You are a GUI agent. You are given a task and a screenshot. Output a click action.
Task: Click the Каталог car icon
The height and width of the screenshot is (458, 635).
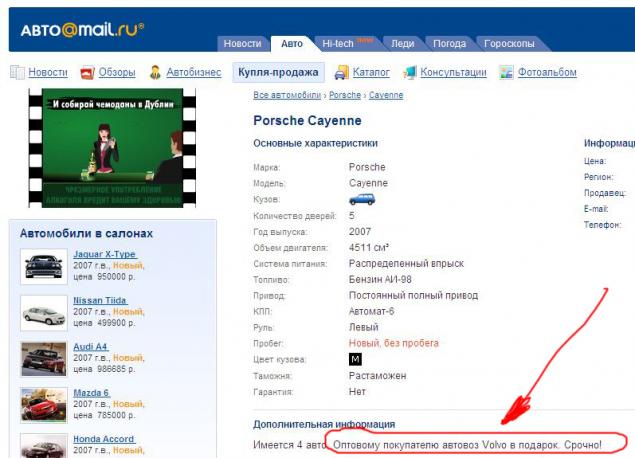pos(341,72)
